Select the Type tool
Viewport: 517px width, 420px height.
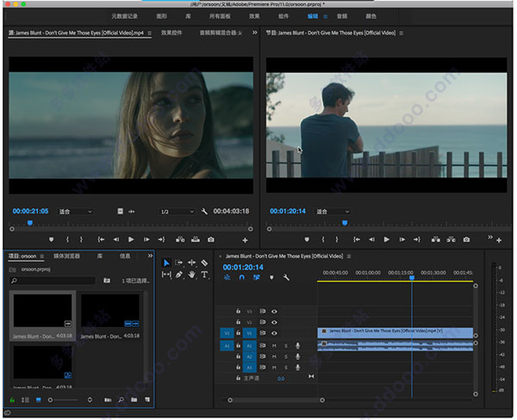point(204,275)
